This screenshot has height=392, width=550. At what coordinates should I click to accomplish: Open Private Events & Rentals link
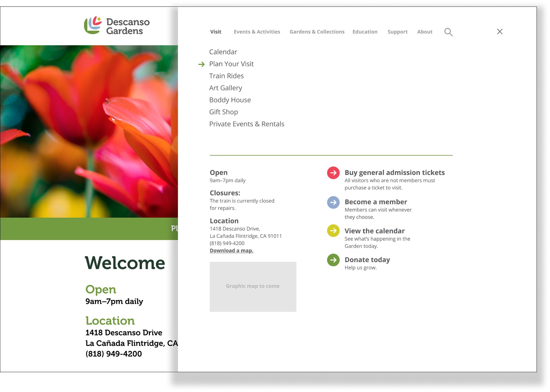[x=246, y=124]
